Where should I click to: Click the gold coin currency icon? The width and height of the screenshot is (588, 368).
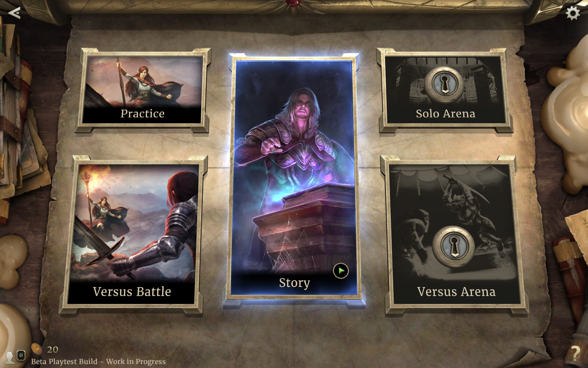click(37, 349)
